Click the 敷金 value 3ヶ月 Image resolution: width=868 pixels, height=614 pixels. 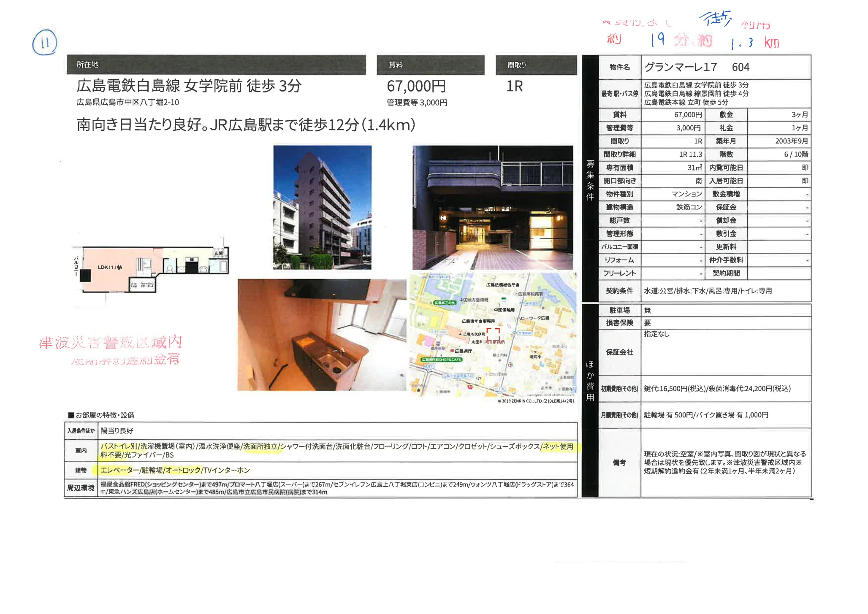pos(800,115)
